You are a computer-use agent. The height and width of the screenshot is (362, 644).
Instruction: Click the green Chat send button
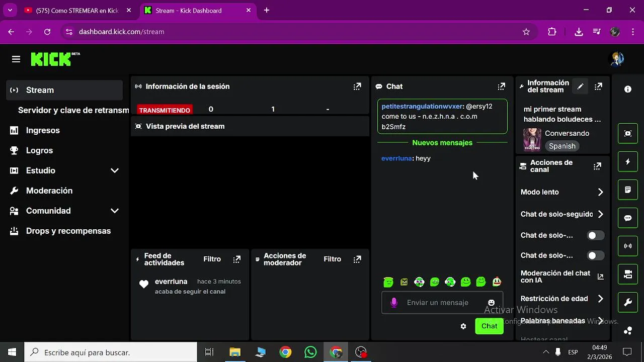[489, 326]
